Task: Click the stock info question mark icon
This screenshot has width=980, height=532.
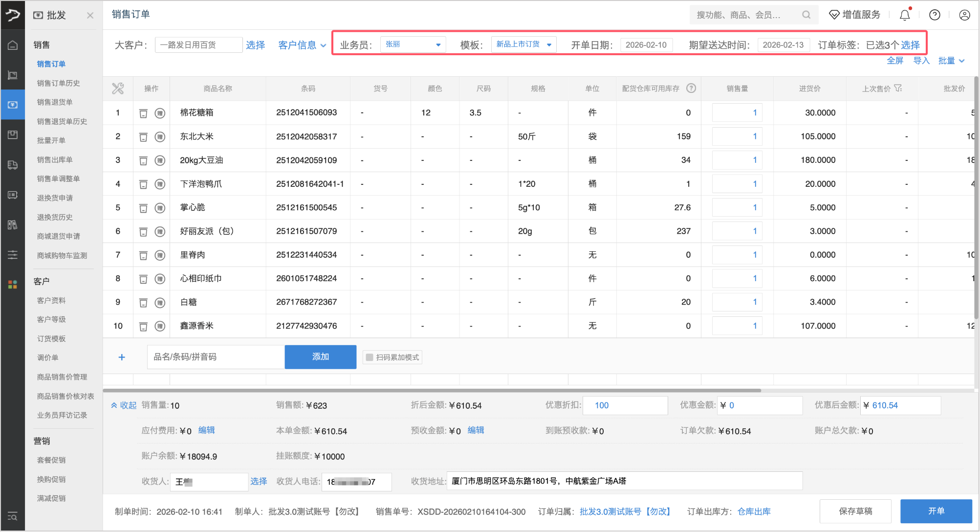Action: click(691, 89)
